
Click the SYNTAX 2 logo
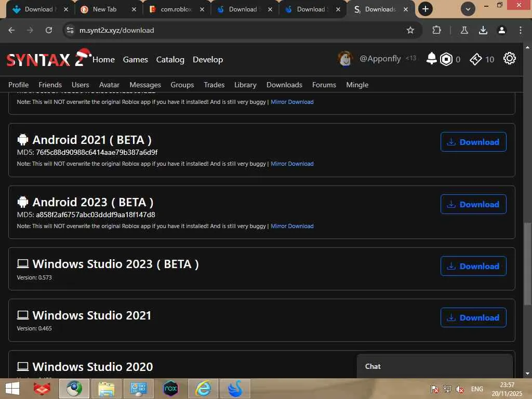[x=48, y=58]
